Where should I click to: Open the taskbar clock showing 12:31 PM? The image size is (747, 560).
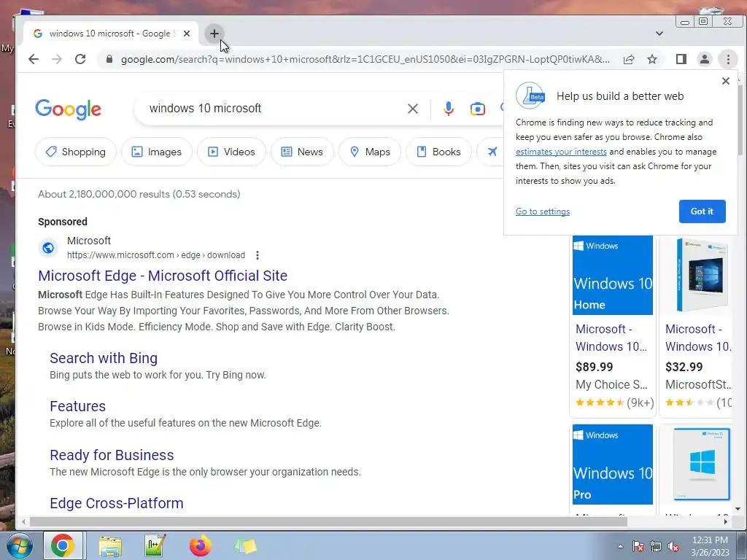[x=710, y=545]
